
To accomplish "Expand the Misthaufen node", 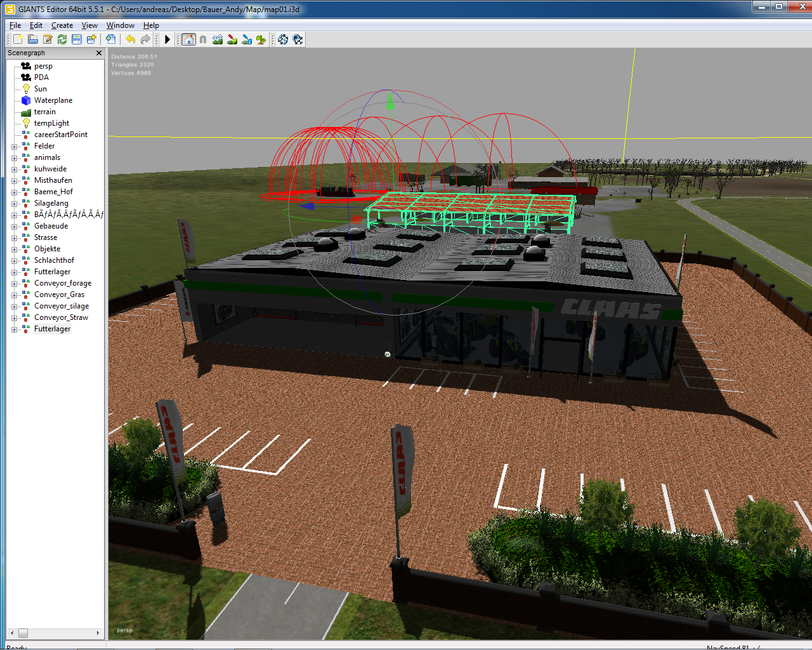I will [15, 181].
